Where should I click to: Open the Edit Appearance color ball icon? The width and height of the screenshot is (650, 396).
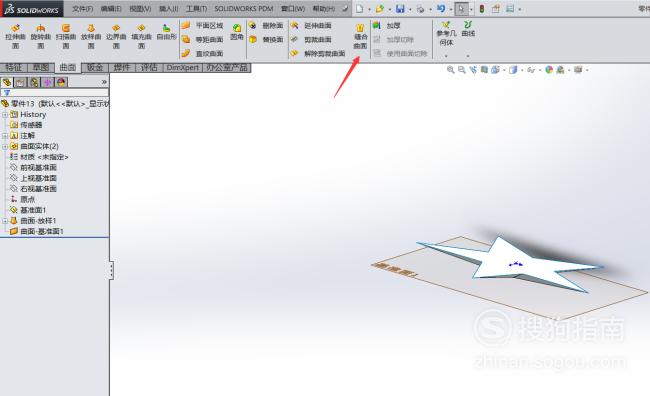point(549,70)
